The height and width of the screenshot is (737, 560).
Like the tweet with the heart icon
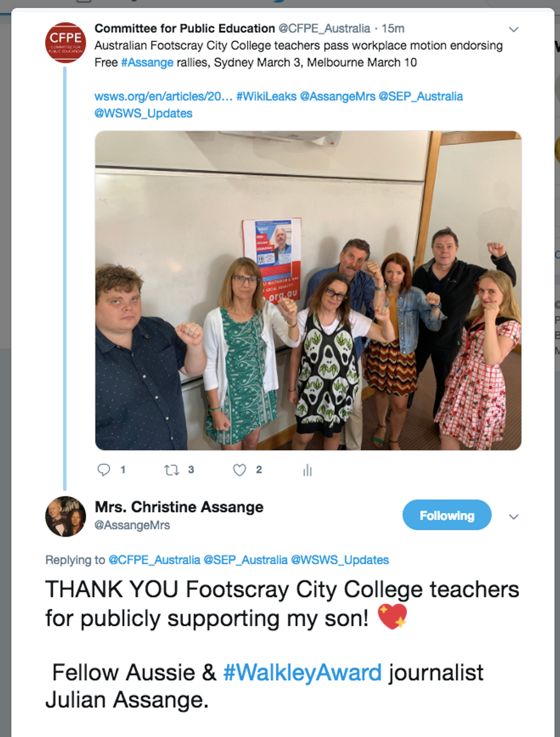(239, 470)
